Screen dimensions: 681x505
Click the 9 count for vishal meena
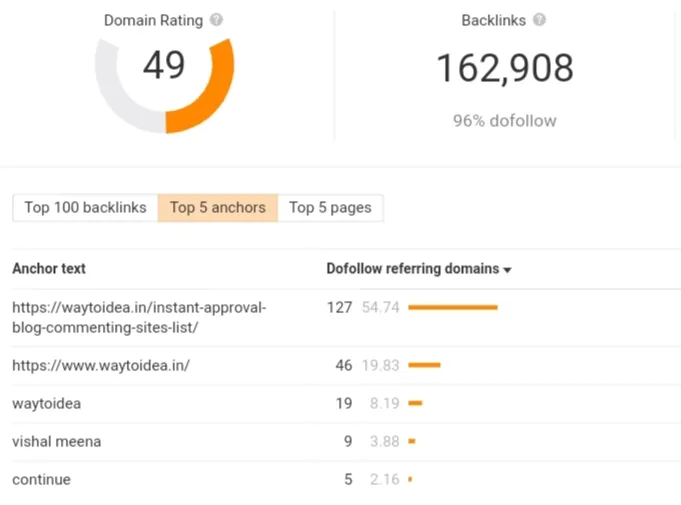tap(347, 442)
